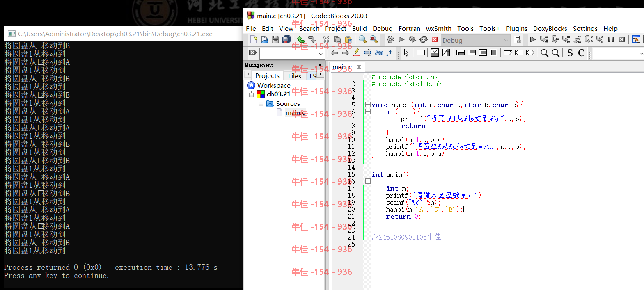
Task: Jump forward with right arrow
Action: pos(346,53)
